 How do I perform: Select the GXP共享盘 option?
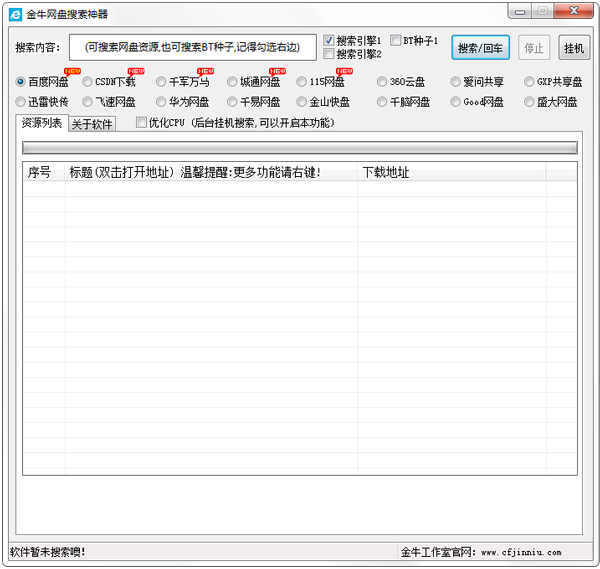[529, 82]
